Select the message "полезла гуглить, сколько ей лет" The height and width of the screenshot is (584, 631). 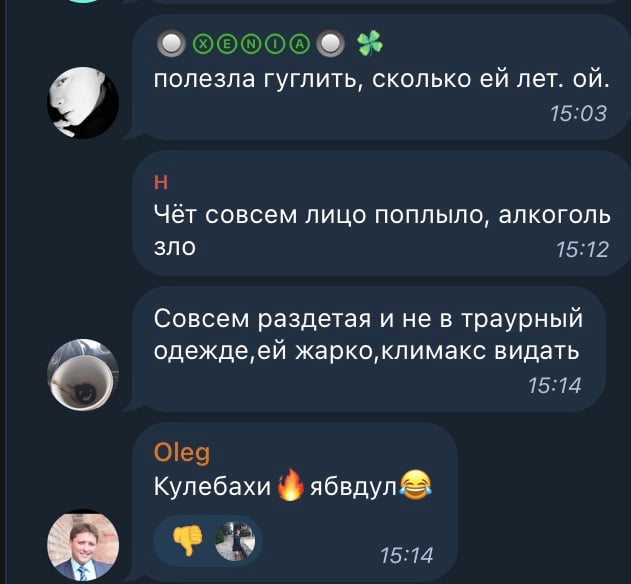pos(381,78)
